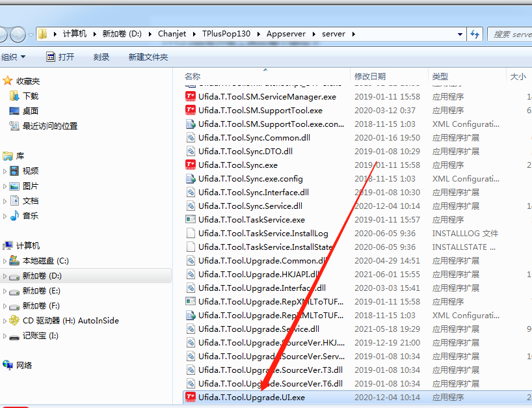Click the Ufida.T.Tool.Sync.exe.config file icon
Viewport: 532px width, 408px height.
pyautogui.click(x=191, y=178)
